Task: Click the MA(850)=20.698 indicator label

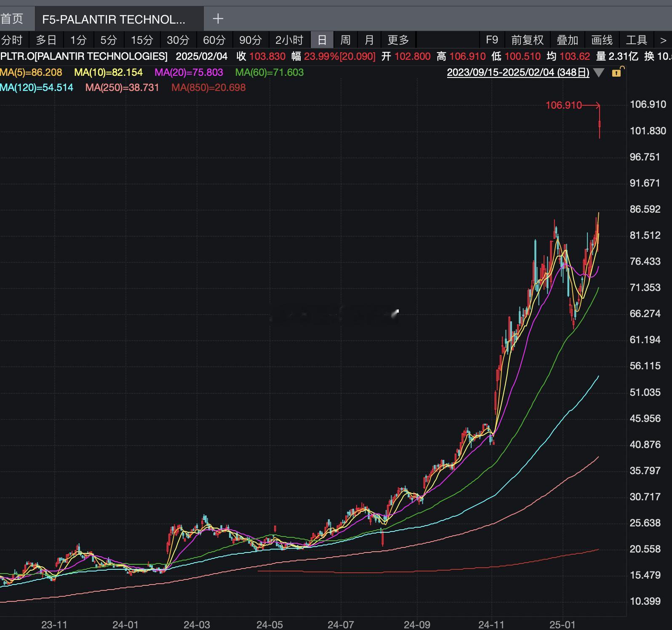Action: [208, 88]
